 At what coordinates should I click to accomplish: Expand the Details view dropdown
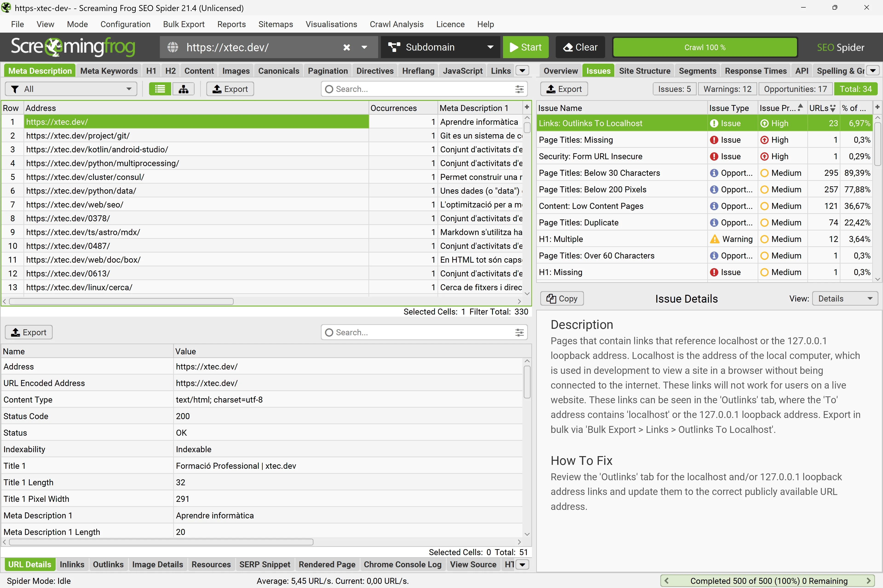coord(845,298)
